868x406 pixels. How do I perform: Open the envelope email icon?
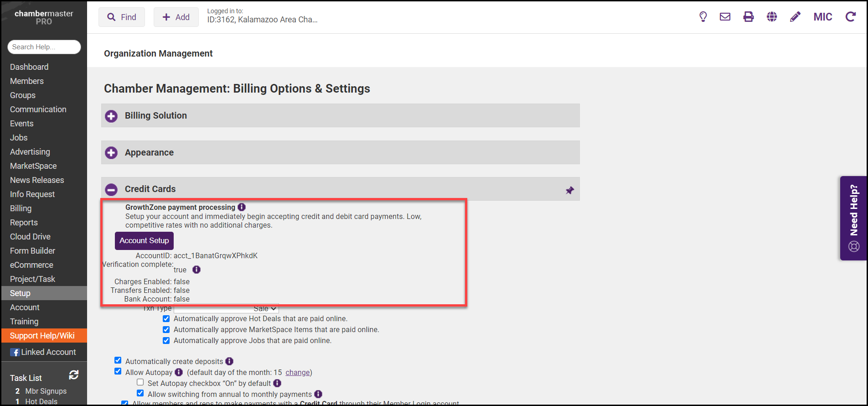point(725,17)
